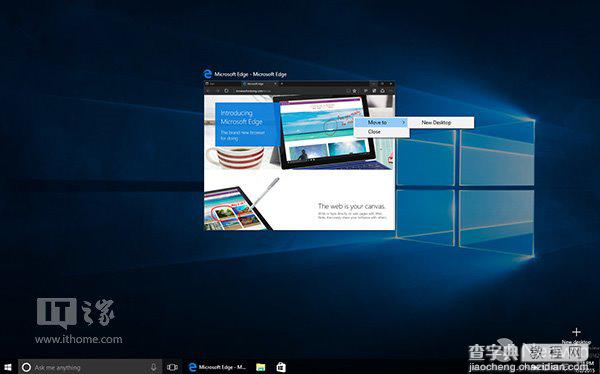The width and height of the screenshot is (600, 374).
Task: Select the Microsoft Edge window thumbnail
Action: 299,155
